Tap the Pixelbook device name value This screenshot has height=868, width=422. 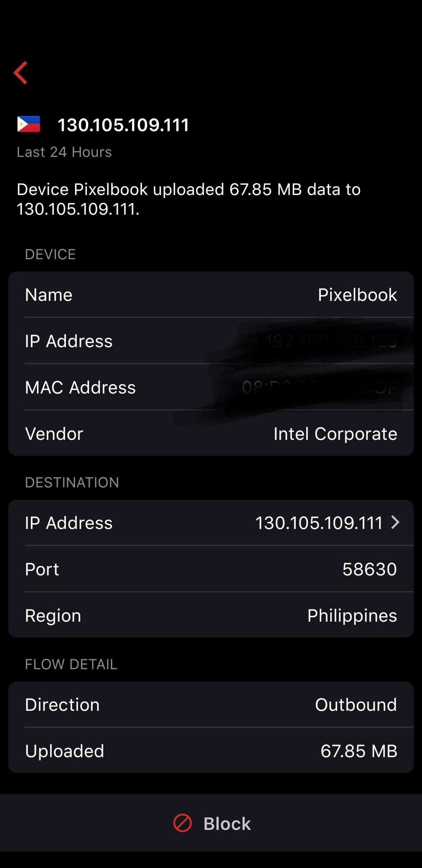tap(357, 295)
